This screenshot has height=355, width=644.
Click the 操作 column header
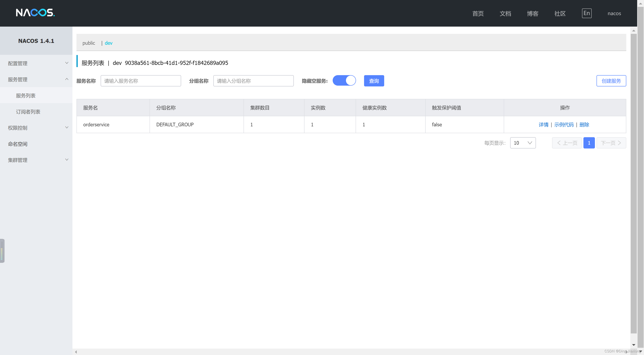tap(565, 108)
